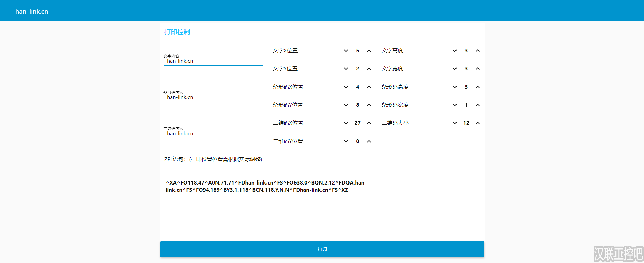Increase 文字宽度 value with up chevron

pyautogui.click(x=478, y=69)
